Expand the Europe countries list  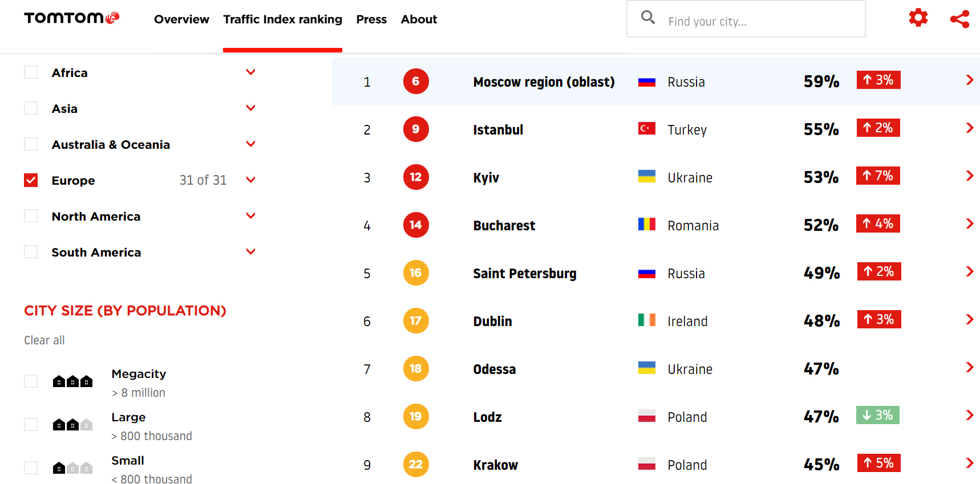(x=250, y=180)
